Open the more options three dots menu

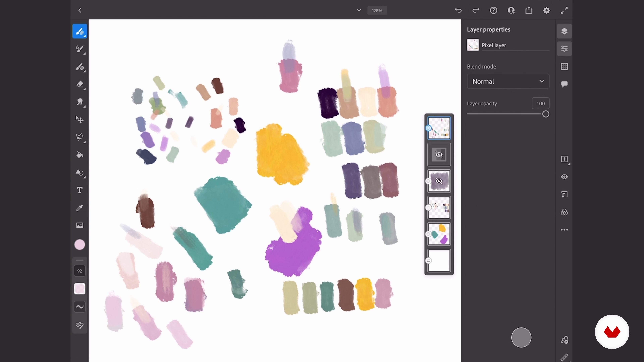564,230
